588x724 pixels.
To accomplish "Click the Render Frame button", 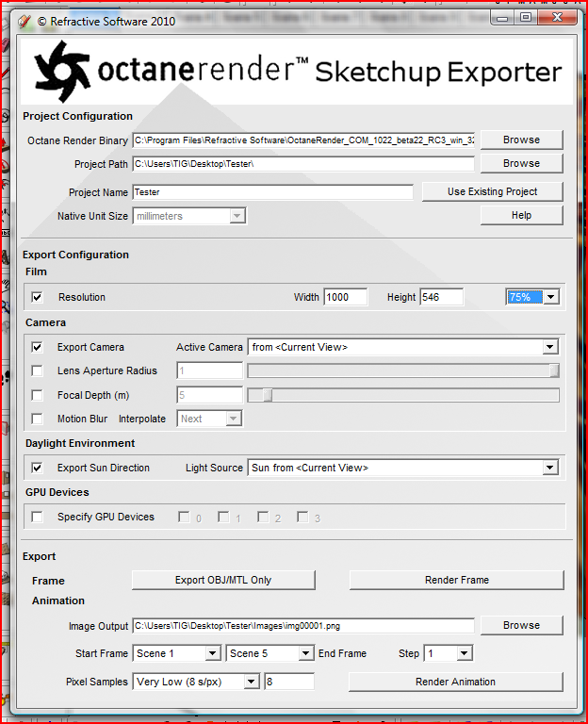I will [457, 580].
